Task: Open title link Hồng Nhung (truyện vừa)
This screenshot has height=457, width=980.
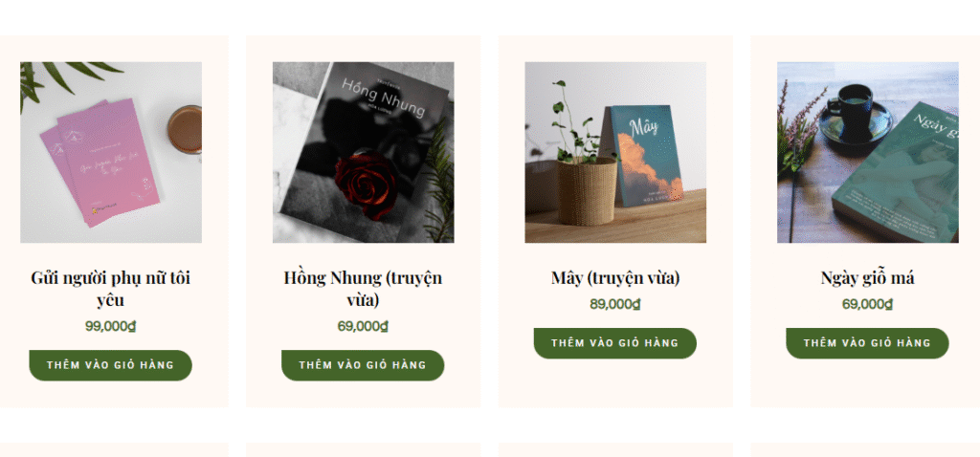Action: point(363,289)
